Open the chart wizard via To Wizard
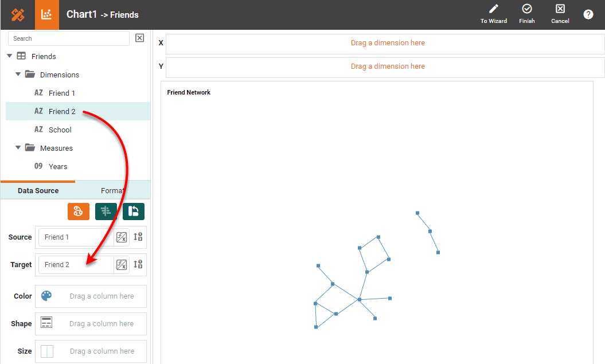 (x=493, y=13)
